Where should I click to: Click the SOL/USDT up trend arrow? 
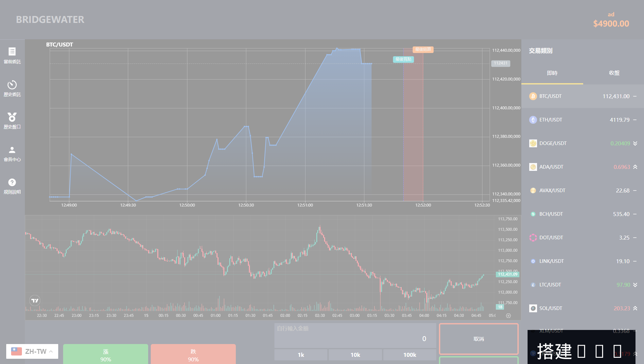click(x=635, y=308)
